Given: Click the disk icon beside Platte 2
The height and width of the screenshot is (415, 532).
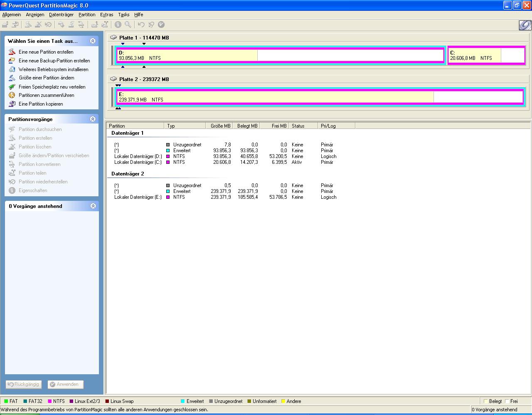Looking at the screenshot, I should point(113,79).
